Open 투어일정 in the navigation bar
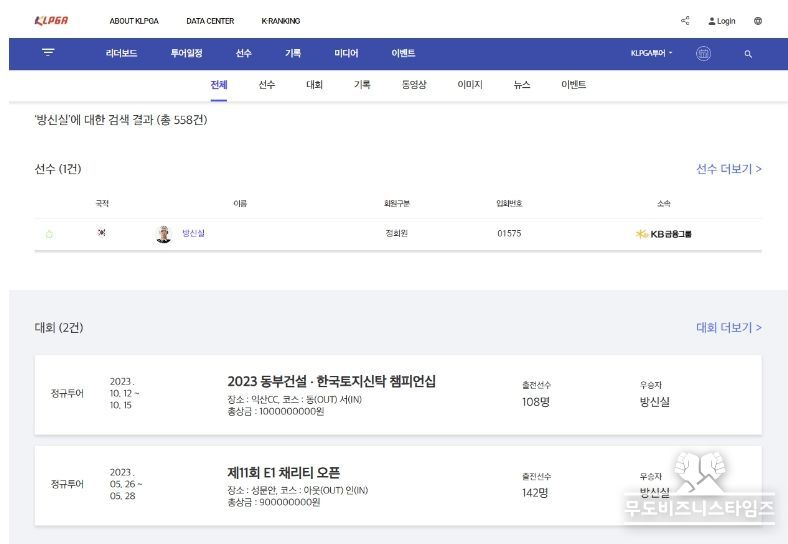 [186, 53]
